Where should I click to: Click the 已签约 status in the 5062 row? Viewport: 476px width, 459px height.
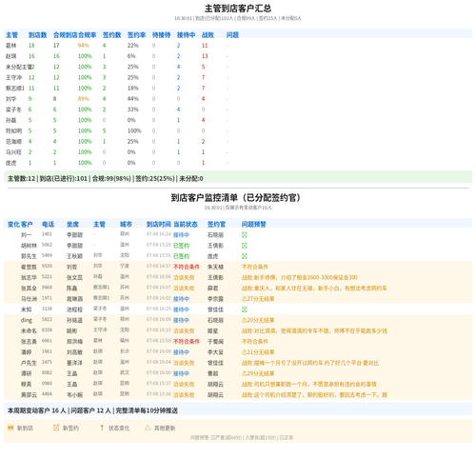(x=181, y=246)
